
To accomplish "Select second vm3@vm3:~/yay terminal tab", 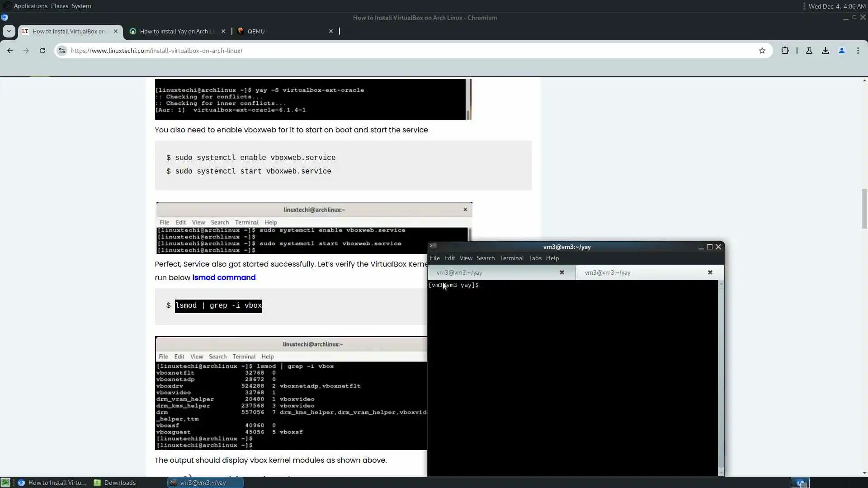I will pyautogui.click(x=607, y=272).
